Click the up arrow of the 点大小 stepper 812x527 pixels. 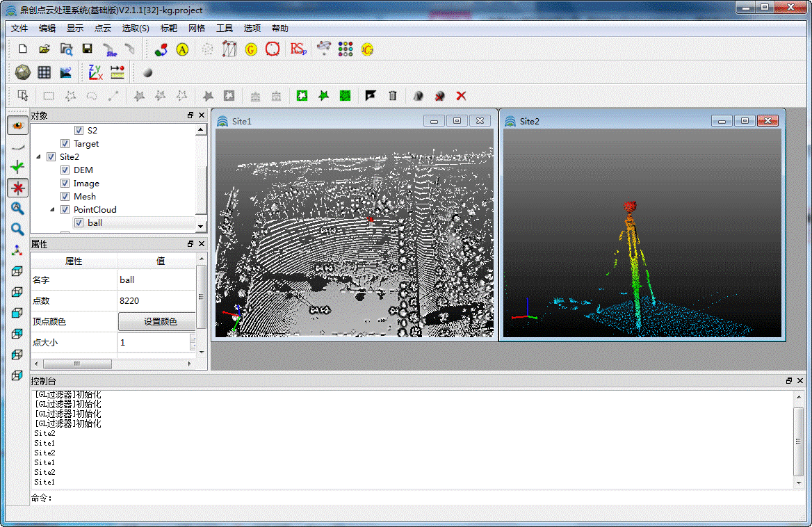[193, 339]
